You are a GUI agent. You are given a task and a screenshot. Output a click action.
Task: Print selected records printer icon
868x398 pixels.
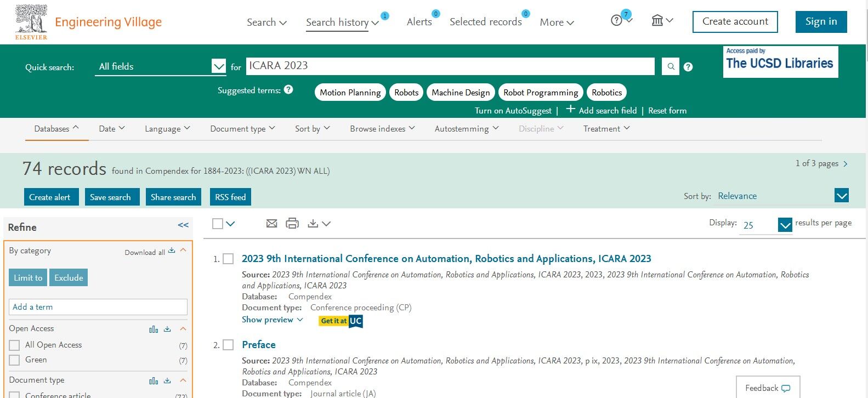pos(292,223)
